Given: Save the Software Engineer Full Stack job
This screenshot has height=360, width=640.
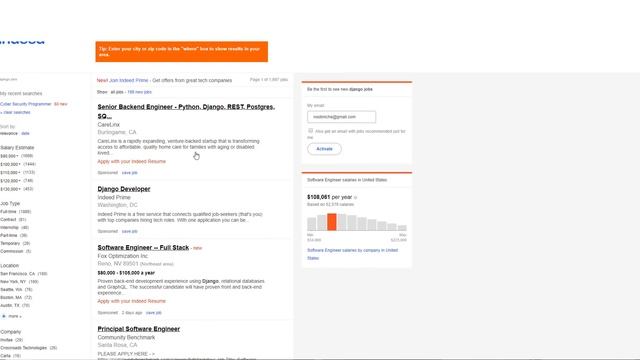Looking at the screenshot, I should (x=153, y=313).
